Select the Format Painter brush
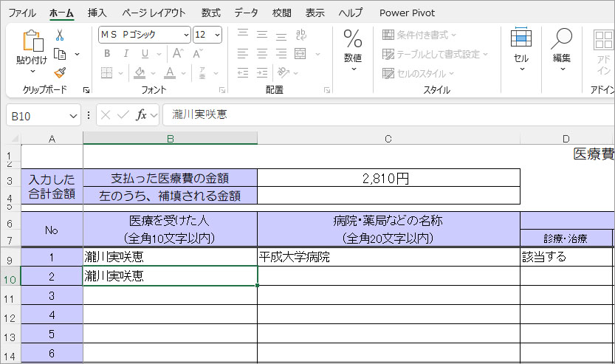615x364 pixels. (60, 72)
